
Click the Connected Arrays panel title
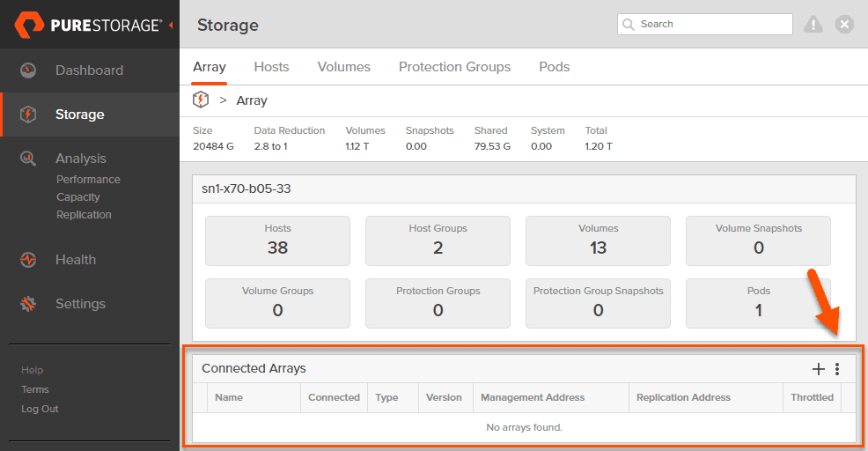[x=254, y=368]
